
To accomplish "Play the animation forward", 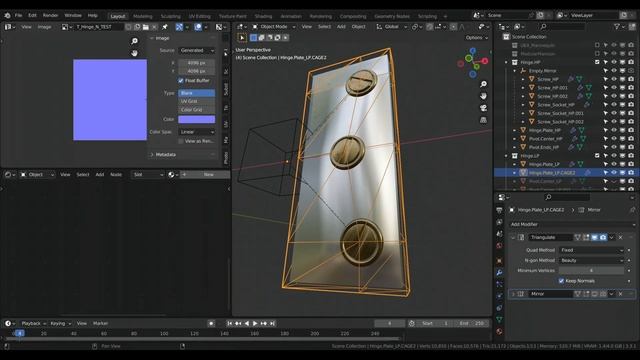I will coord(255,323).
